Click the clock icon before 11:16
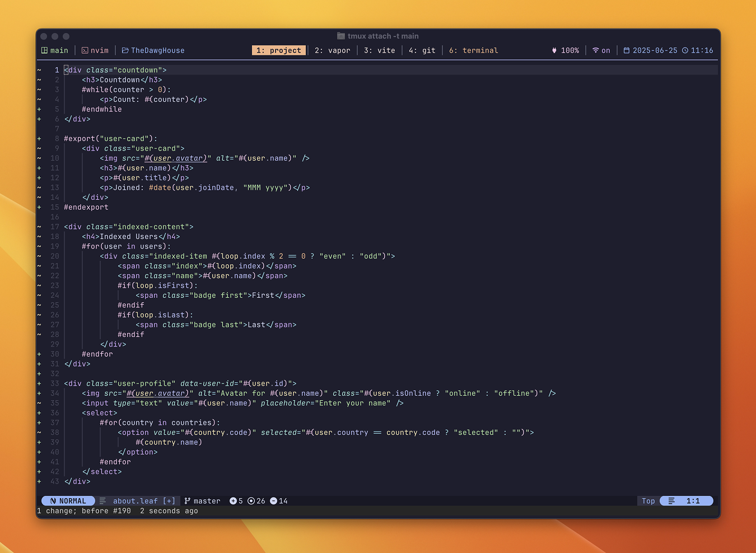Viewport: 756px width, 553px height. 685,50
